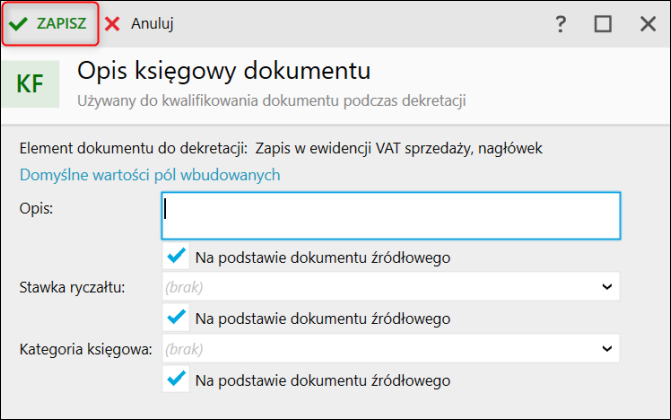Viewport: 671px width, 420px height.
Task: Click the green checkmark save icon
Action: pos(18,23)
